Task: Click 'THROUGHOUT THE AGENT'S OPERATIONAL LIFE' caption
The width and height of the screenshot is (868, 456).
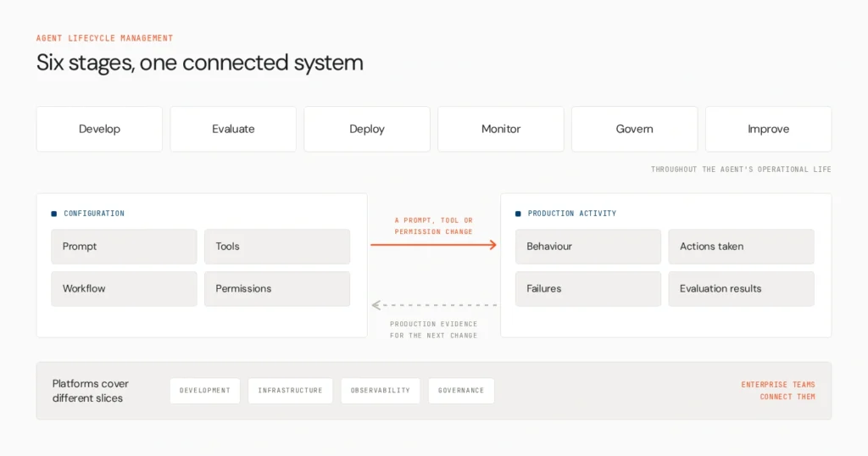Action: [741, 170]
